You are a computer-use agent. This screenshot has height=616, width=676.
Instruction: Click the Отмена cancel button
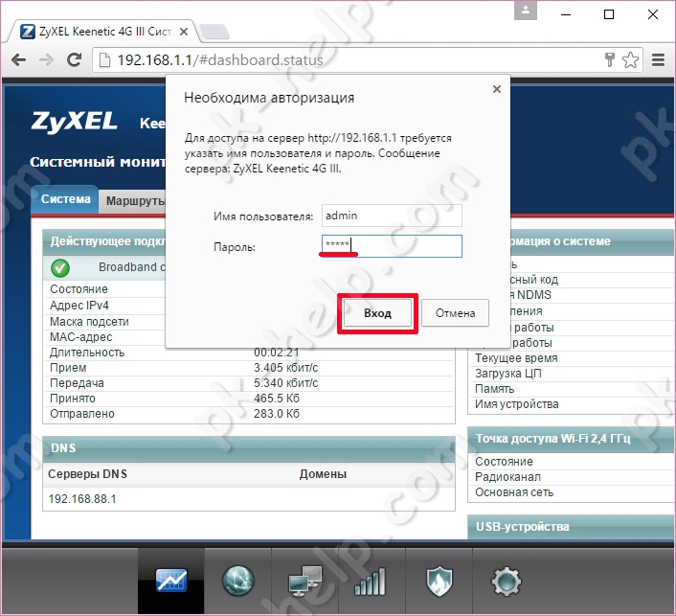(455, 313)
